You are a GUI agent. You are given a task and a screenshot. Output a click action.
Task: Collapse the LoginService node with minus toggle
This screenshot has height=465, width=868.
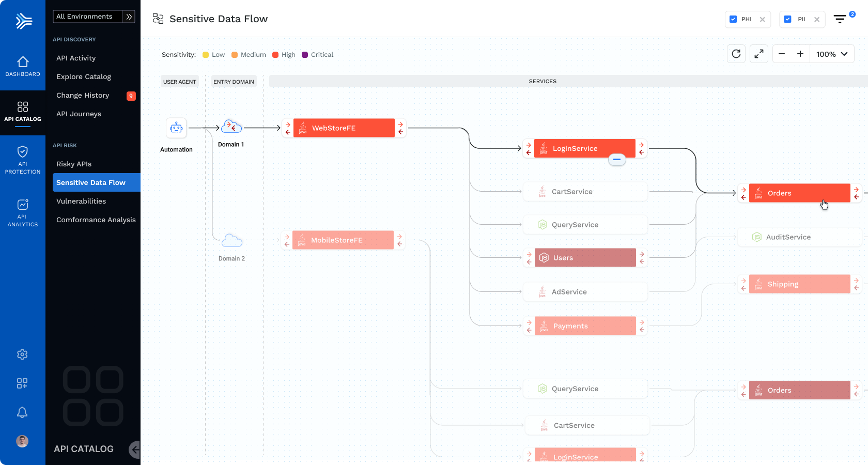pyautogui.click(x=617, y=160)
